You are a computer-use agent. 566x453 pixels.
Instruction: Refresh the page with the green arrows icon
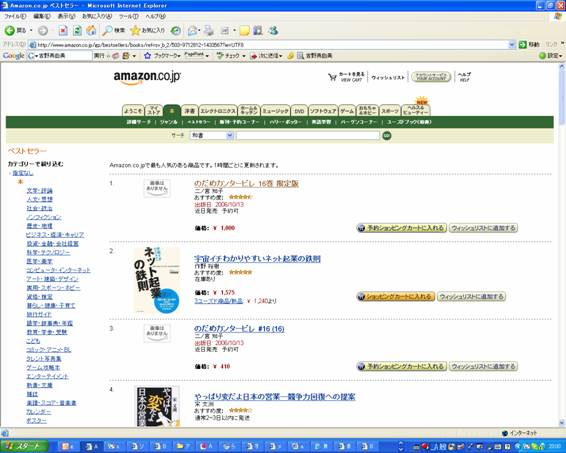(77, 31)
